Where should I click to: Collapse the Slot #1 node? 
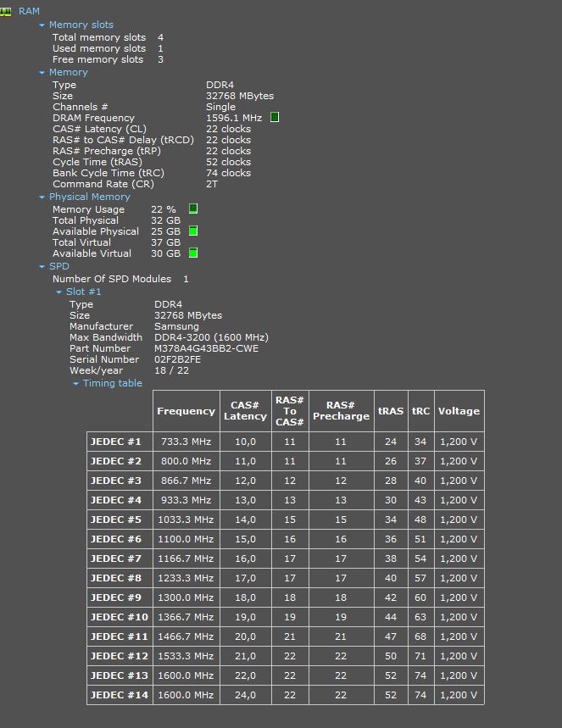[59, 292]
